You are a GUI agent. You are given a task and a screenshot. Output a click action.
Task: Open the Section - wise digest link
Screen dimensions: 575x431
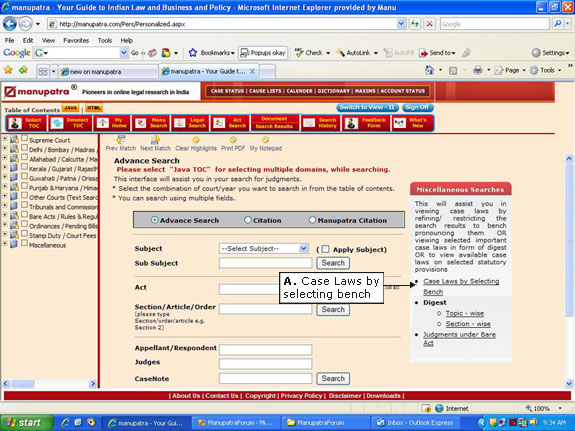pyautogui.click(x=468, y=324)
